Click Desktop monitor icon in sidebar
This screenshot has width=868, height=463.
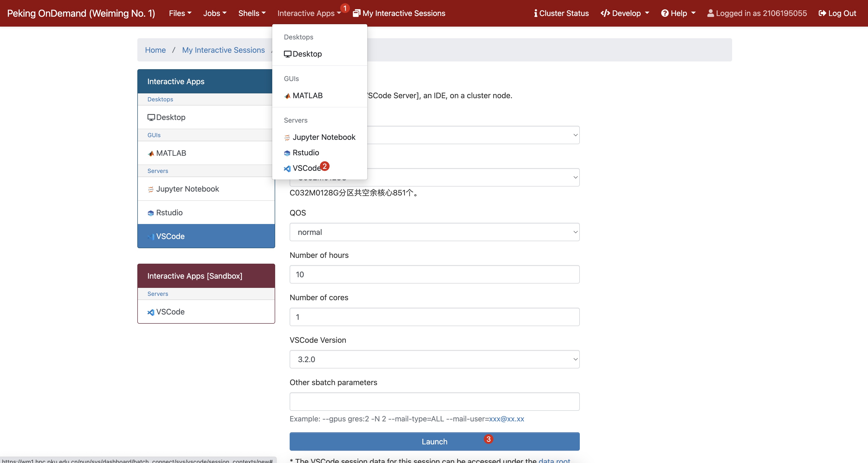click(x=151, y=117)
